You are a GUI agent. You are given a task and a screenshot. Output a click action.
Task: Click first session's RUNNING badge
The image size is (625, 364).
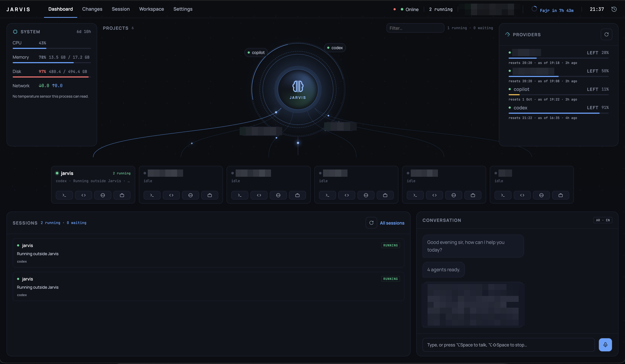click(x=390, y=245)
